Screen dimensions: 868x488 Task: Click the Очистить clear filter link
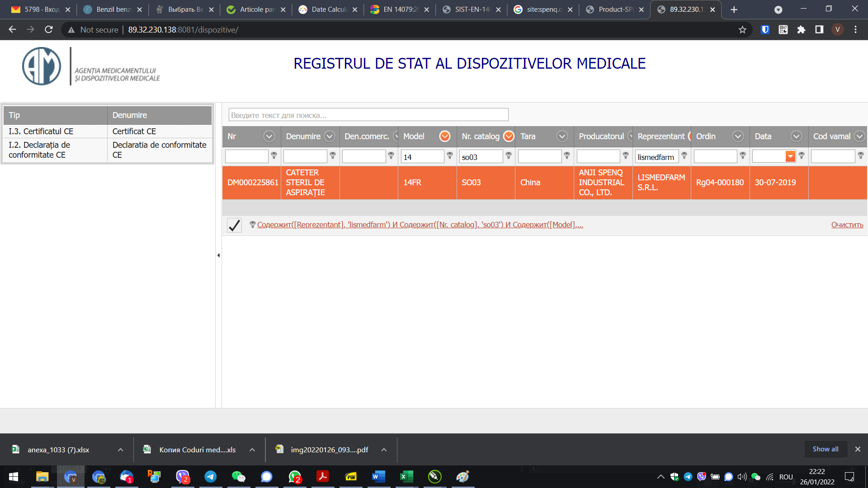pyautogui.click(x=847, y=225)
